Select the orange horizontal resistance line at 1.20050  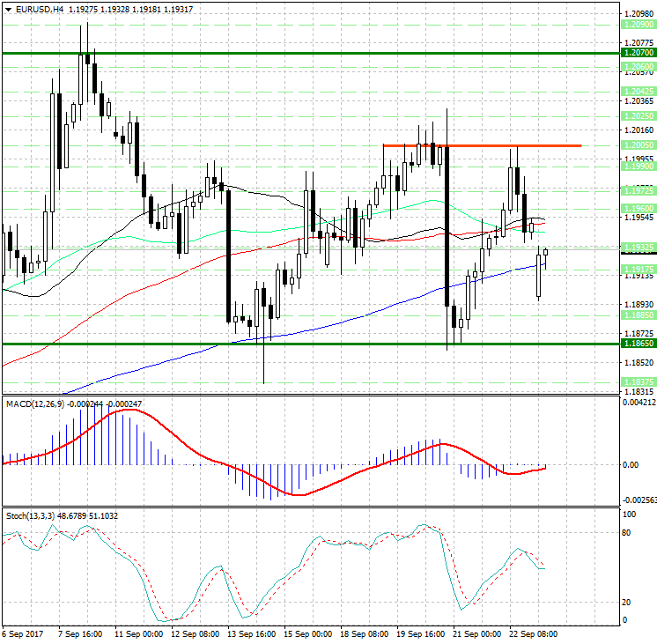(x=482, y=146)
